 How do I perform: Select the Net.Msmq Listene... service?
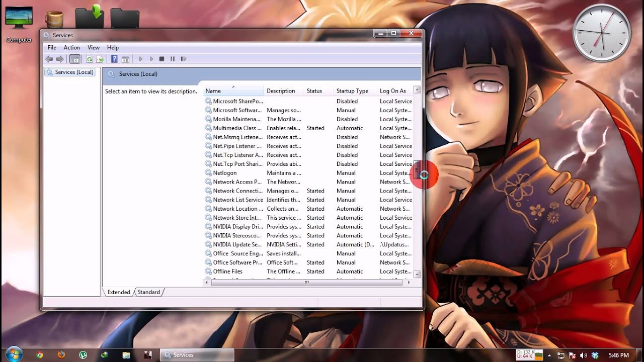[x=308, y=137]
